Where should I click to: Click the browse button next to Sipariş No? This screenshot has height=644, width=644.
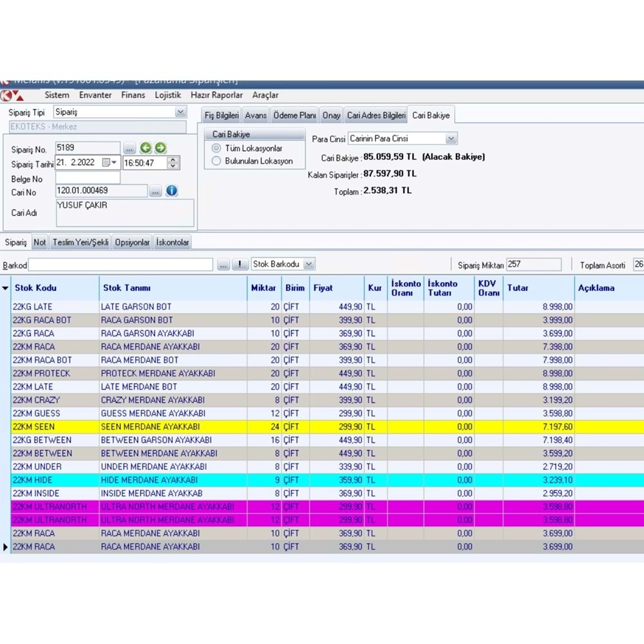point(129,148)
